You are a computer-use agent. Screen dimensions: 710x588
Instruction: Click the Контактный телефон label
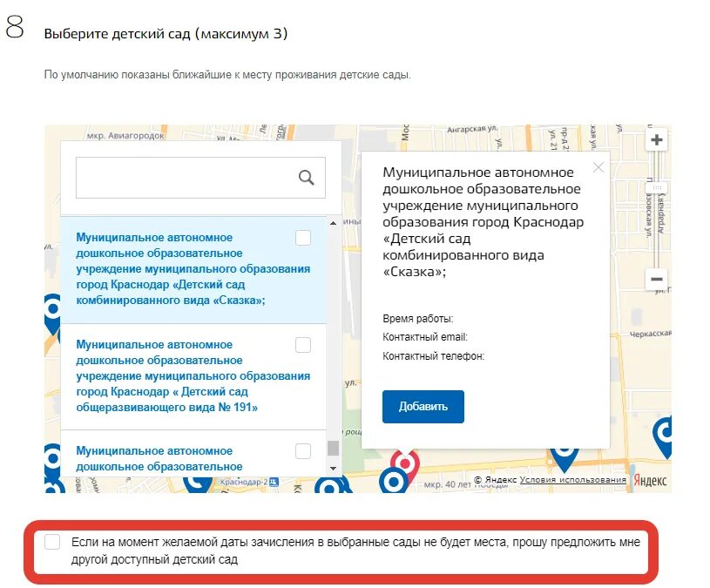[x=433, y=356]
